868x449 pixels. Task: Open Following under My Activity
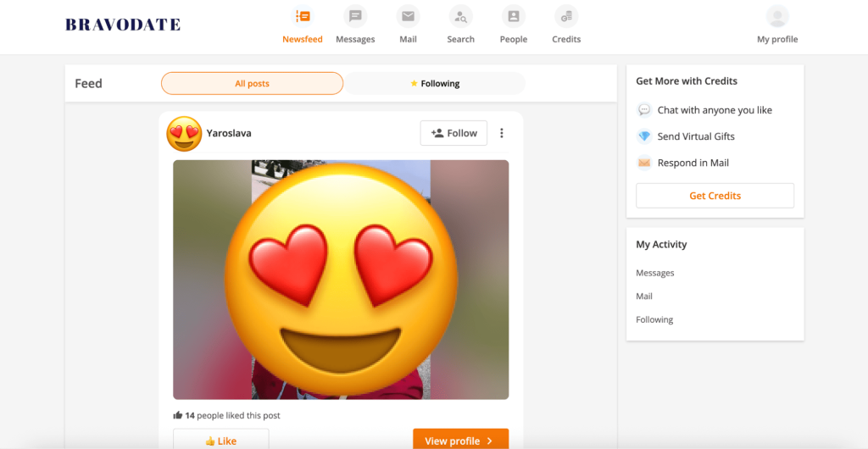654,319
